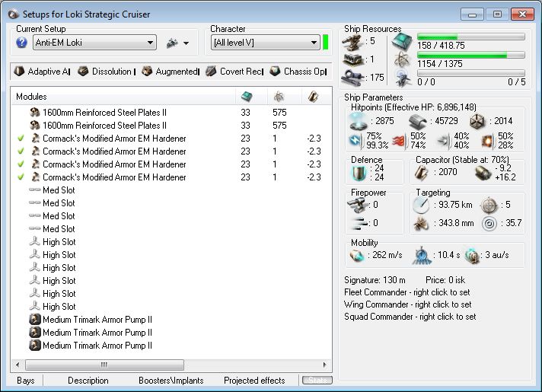Click the turret hardpoints icon in Ship Resources
Viewport: 542px width, 392px height.
point(352,42)
